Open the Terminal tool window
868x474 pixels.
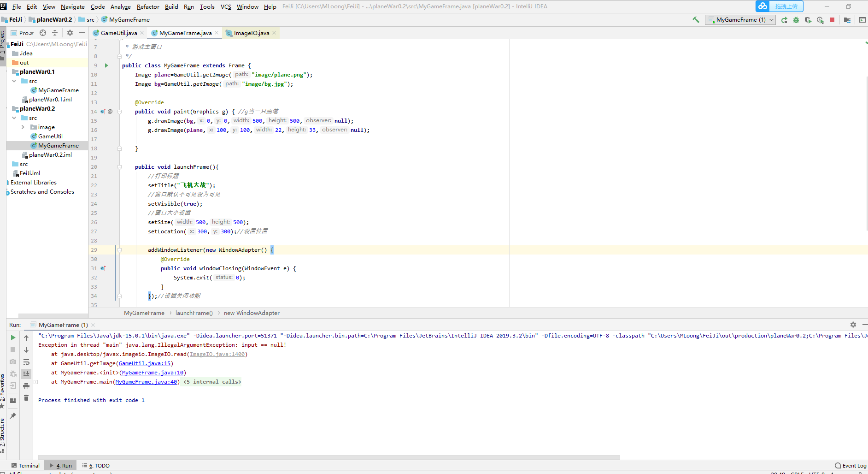point(25,466)
